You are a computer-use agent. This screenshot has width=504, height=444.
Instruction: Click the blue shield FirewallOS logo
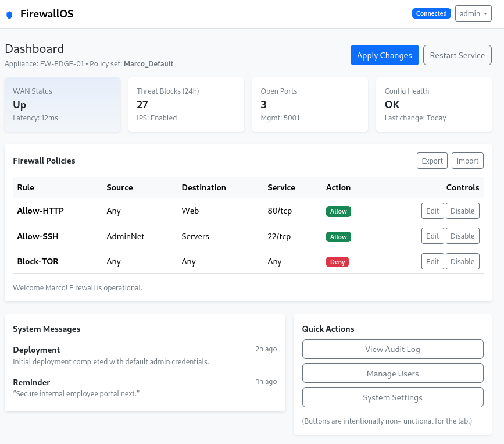coord(9,15)
